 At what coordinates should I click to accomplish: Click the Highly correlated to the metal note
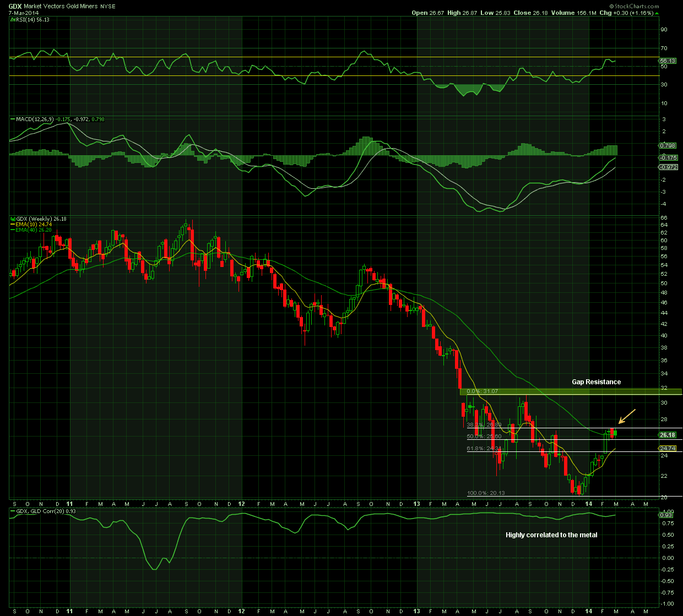pos(551,535)
